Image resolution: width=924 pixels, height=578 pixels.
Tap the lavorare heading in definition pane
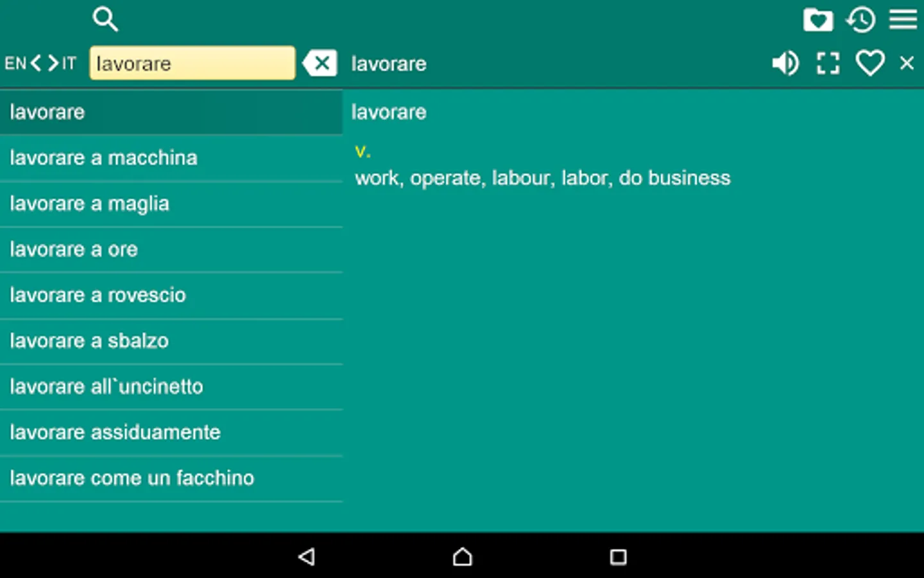click(x=389, y=112)
